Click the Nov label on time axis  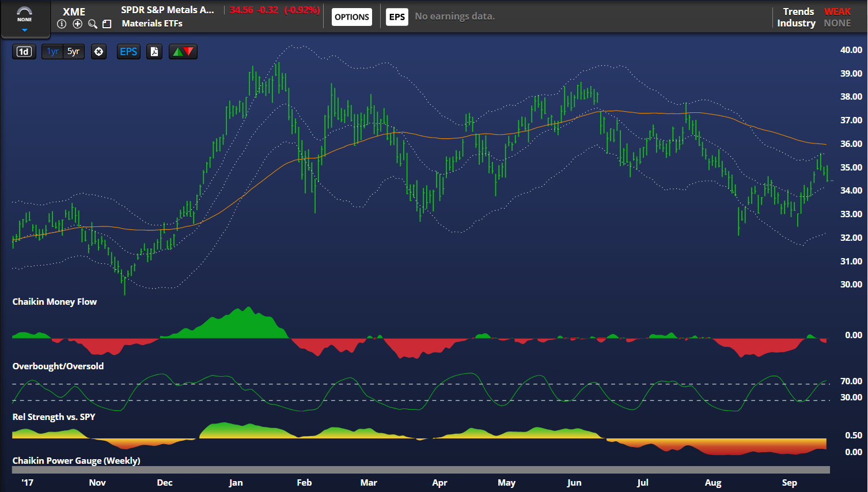click(97, 483)
